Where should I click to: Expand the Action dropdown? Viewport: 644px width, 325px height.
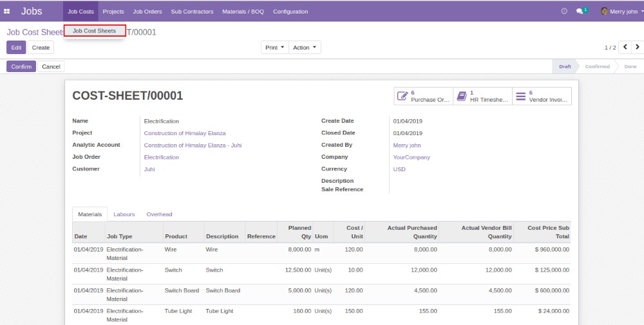(x=304, y=48)
